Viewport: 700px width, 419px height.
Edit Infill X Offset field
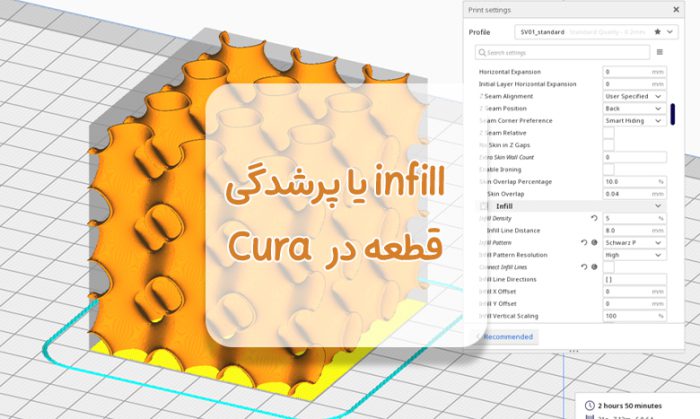(x=634, y=291)
